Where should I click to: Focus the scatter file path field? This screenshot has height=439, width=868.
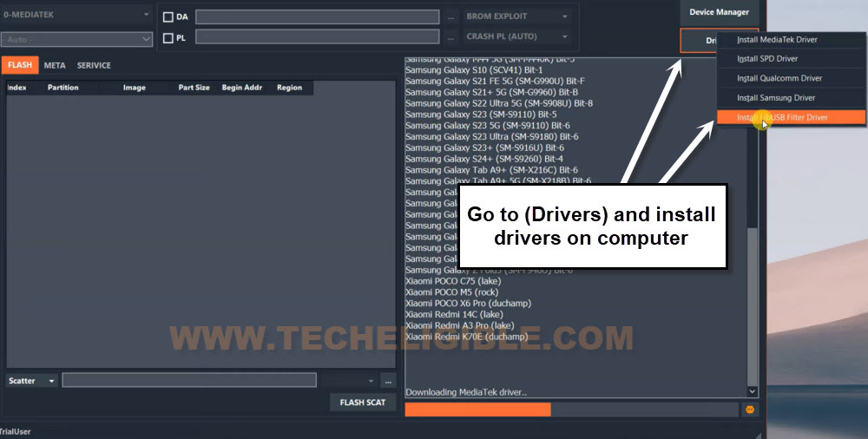189,380
